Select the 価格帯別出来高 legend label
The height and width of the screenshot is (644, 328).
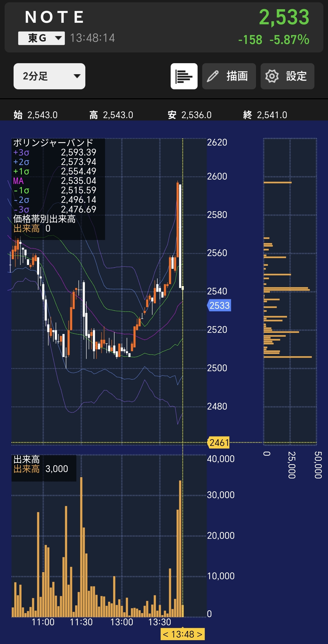click(44, 219)
